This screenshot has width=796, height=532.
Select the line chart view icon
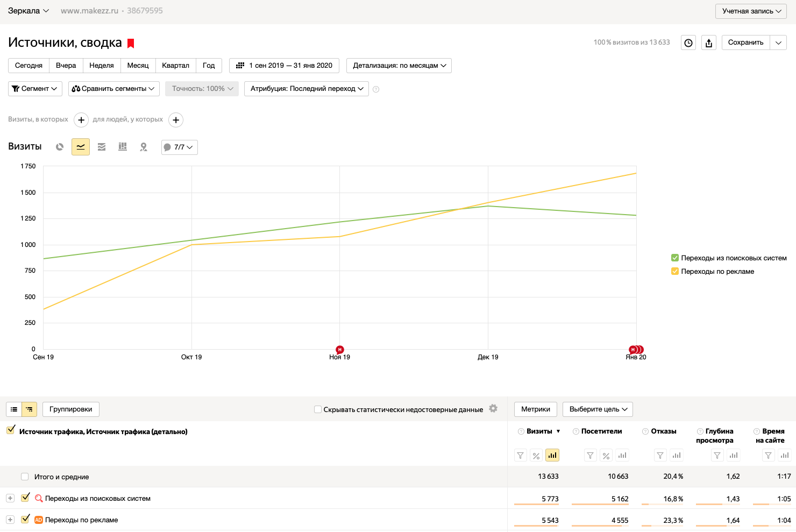81,147
